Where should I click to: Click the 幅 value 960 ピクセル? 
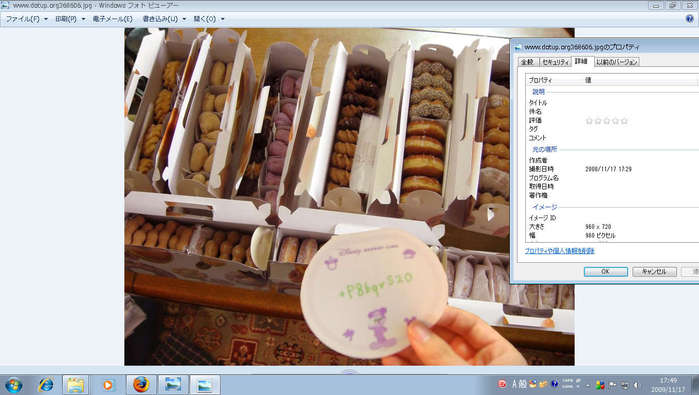(600, 235)
